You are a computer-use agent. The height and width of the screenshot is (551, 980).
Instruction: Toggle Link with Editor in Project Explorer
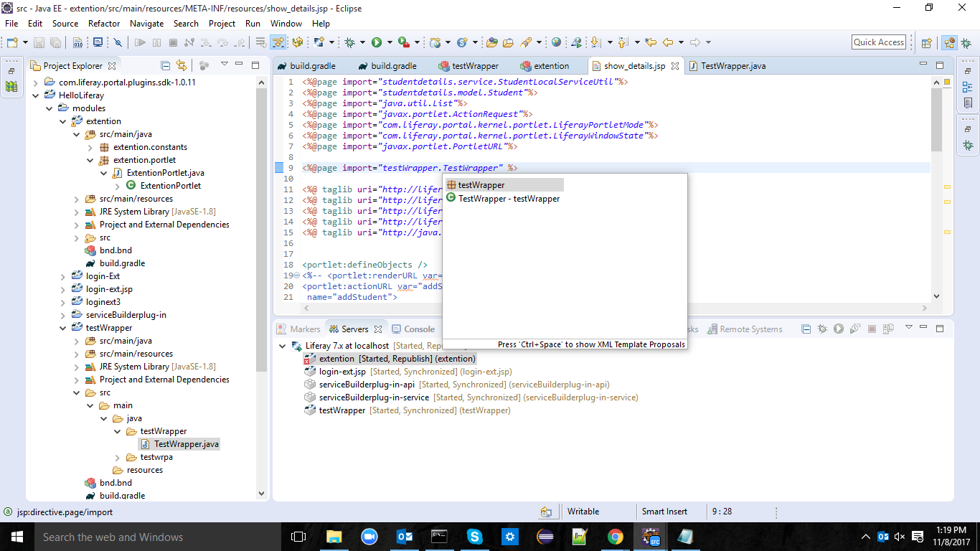pyautogui.click(x=182, y=65)
